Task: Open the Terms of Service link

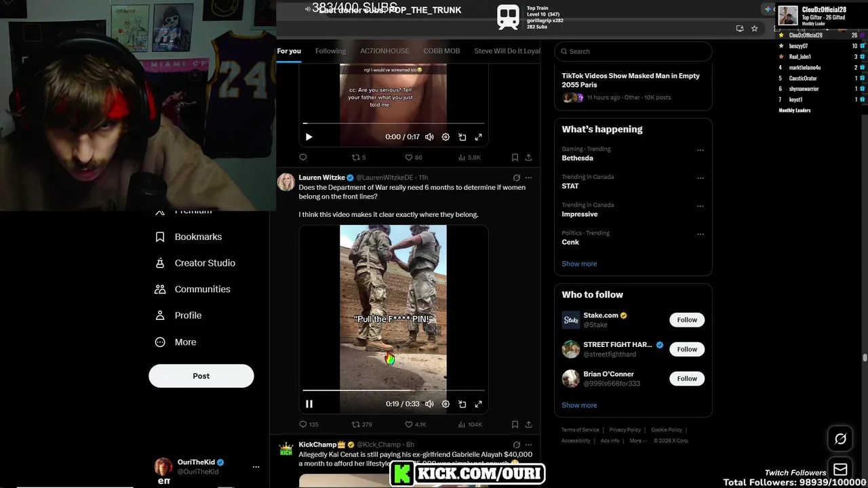Action: (580, 430)
